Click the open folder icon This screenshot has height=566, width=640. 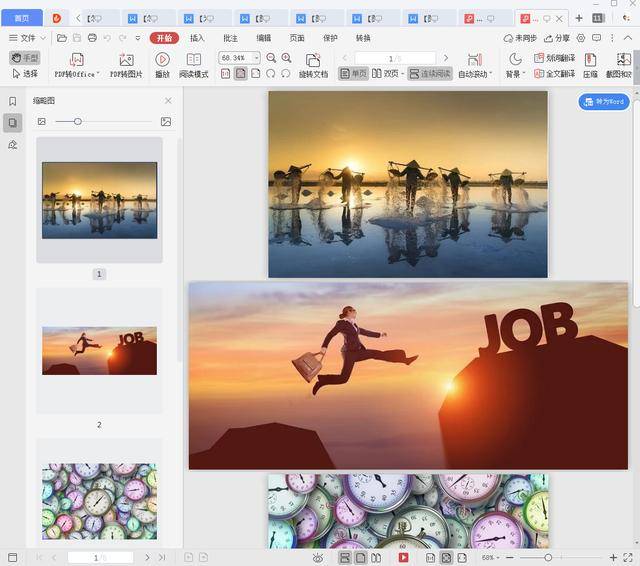(x=62, y=38)
